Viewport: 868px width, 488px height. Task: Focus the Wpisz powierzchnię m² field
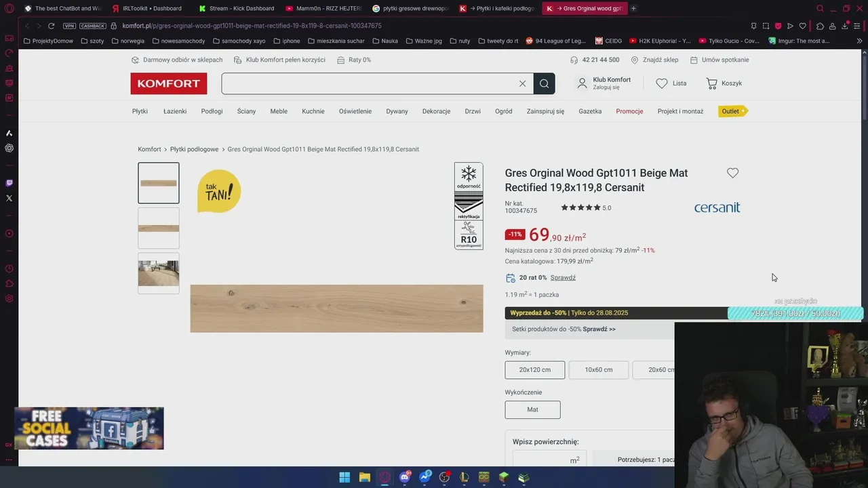549,460
